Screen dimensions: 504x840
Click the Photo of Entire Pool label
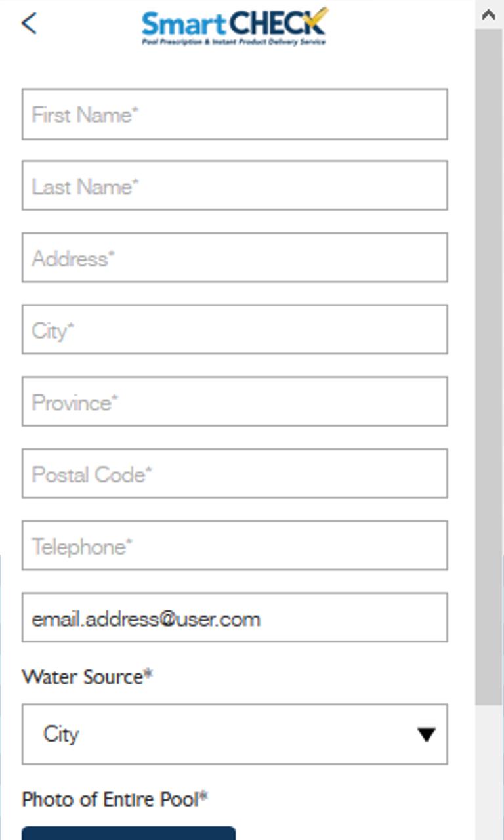(x=114, y=799)
